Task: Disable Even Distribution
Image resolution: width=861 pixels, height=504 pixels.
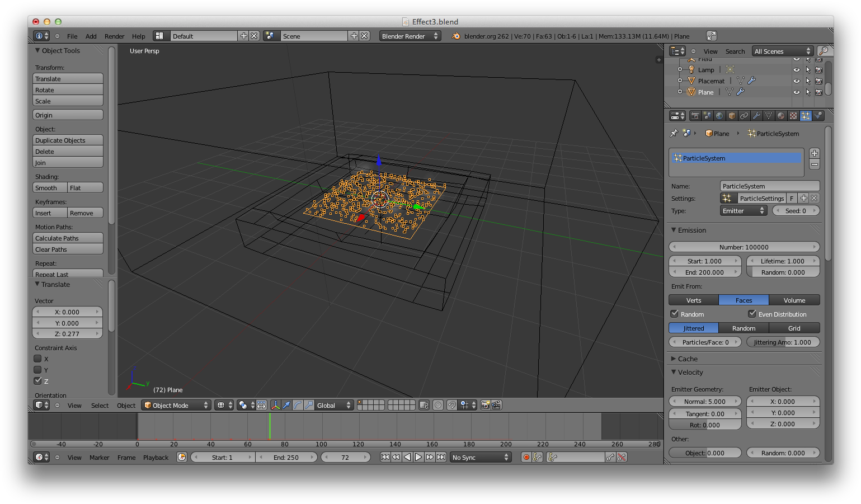Action: (x=752, y=314)
